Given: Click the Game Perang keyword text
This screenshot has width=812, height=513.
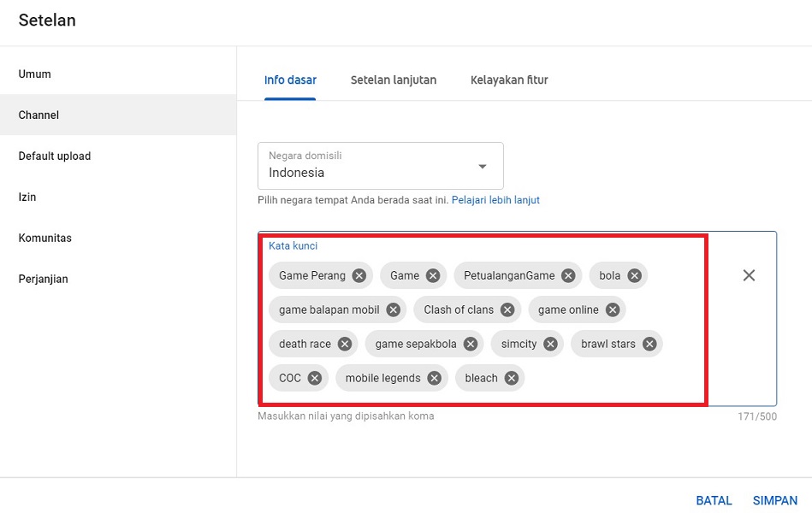Looking at the screenshot, I should [x=312, y=275].
